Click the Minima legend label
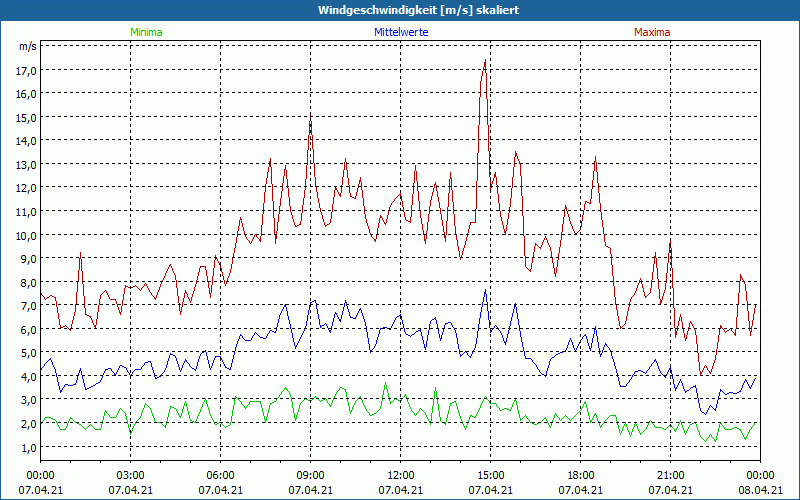 click(x=146, y=32)
